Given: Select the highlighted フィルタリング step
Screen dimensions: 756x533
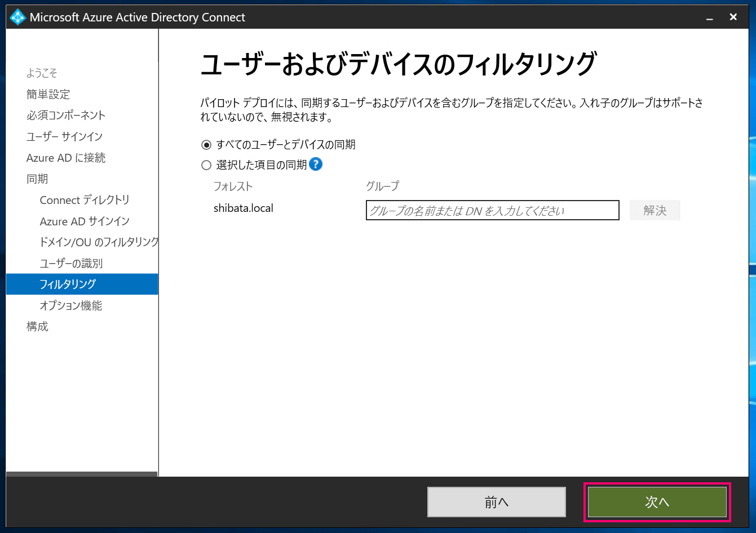Looking at the screenshot, I should [x=82, y=284].
